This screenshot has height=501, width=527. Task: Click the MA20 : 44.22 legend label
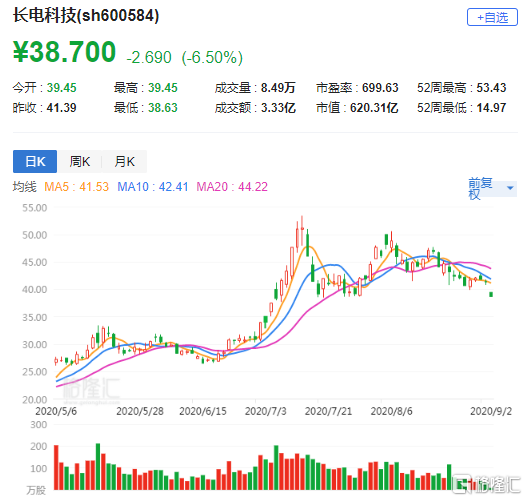click(232, 187)
